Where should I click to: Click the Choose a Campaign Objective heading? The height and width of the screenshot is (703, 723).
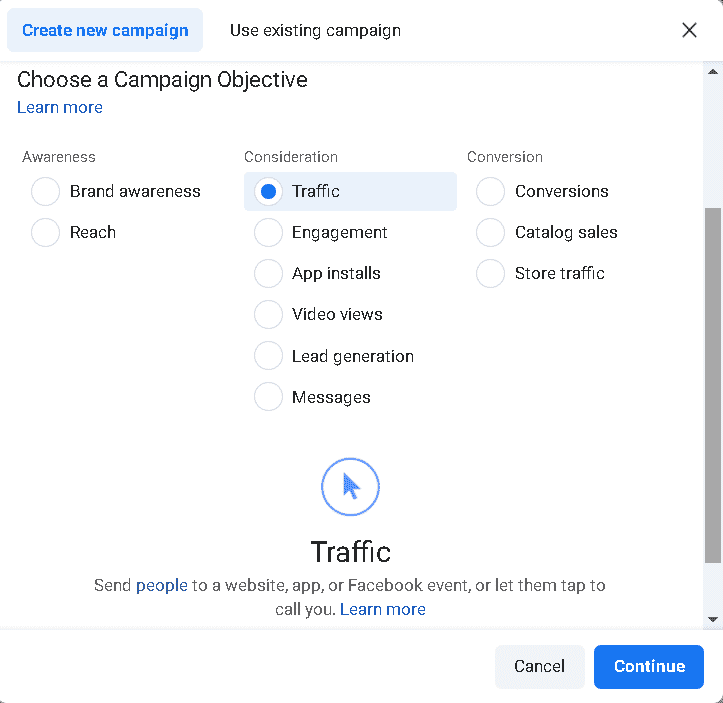point(162,80)
